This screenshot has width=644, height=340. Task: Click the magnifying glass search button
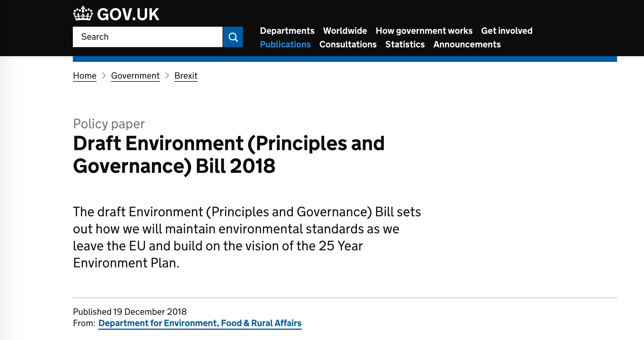[x=233, y=37]
